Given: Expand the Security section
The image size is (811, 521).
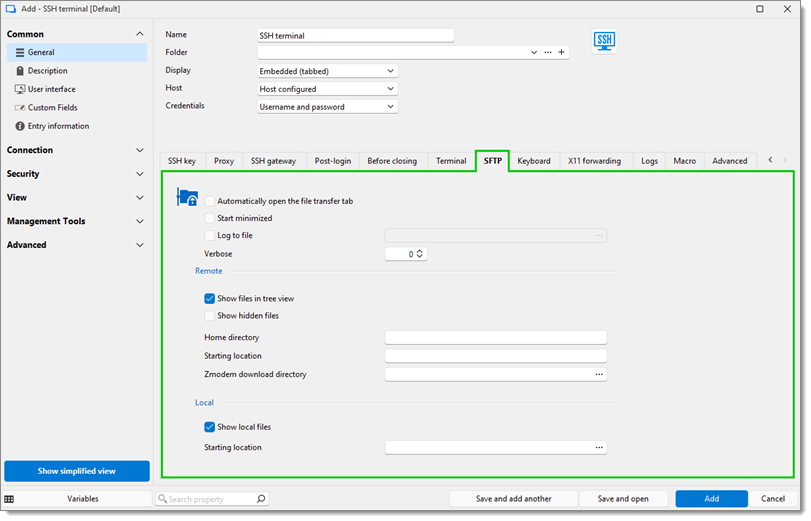Looking at the screenshot, I should coord(140,174).
